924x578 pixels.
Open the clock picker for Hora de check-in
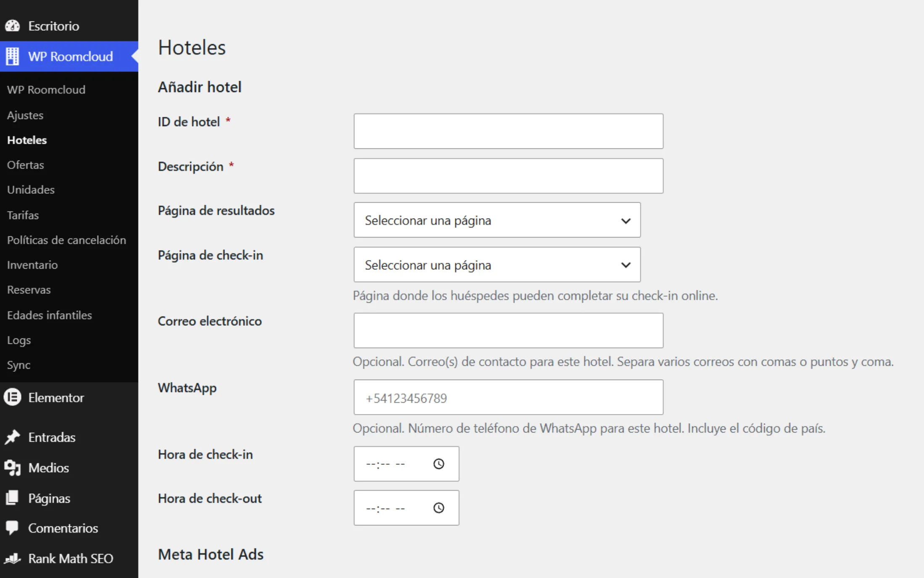pos(438,464)
